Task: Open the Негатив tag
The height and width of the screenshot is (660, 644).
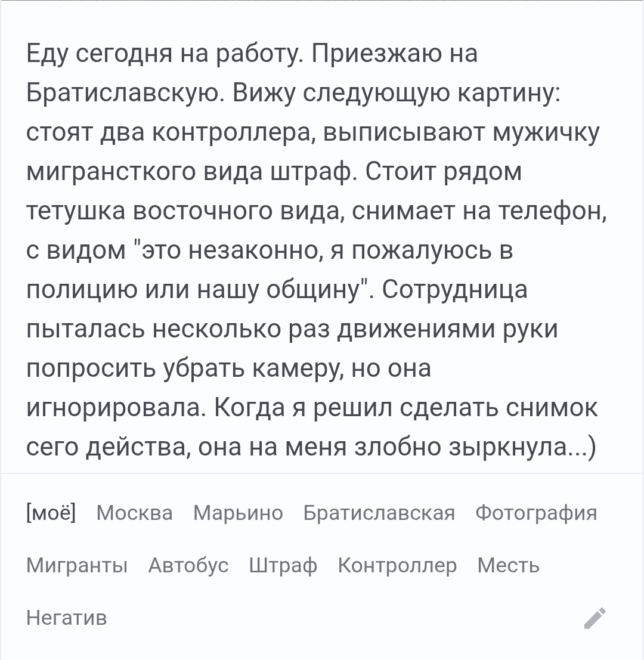Action: [67, 618]
